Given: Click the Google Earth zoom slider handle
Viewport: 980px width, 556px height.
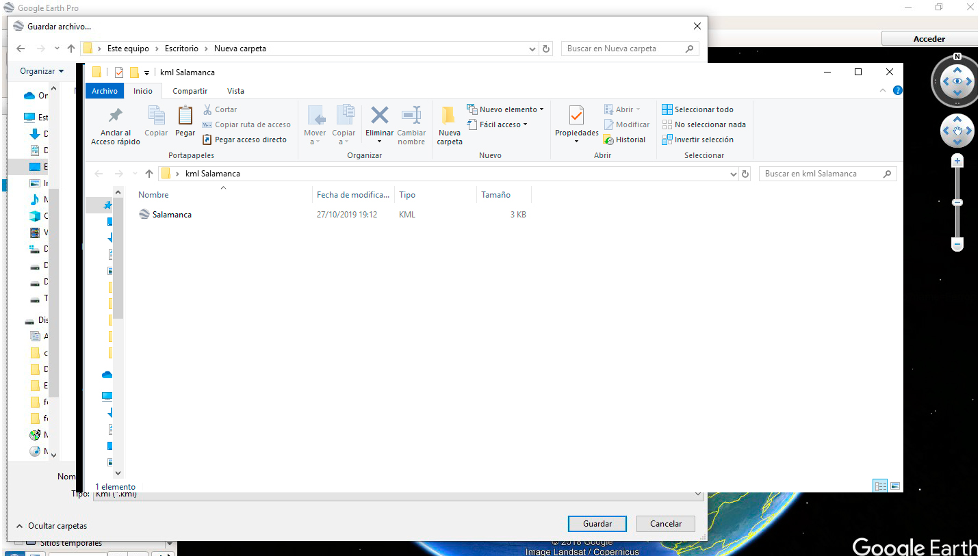Looking at the screenshot, I should [957, 202].
